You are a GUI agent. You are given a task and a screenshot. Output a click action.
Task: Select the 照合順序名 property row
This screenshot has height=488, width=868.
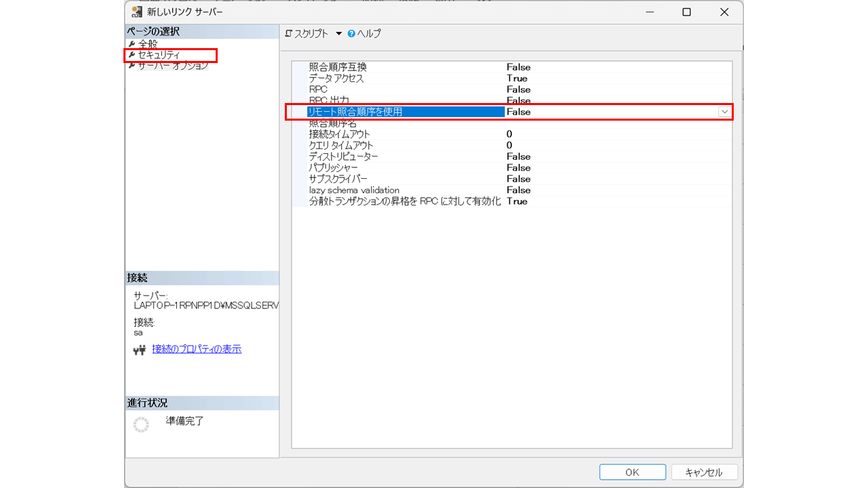point(512,123)
